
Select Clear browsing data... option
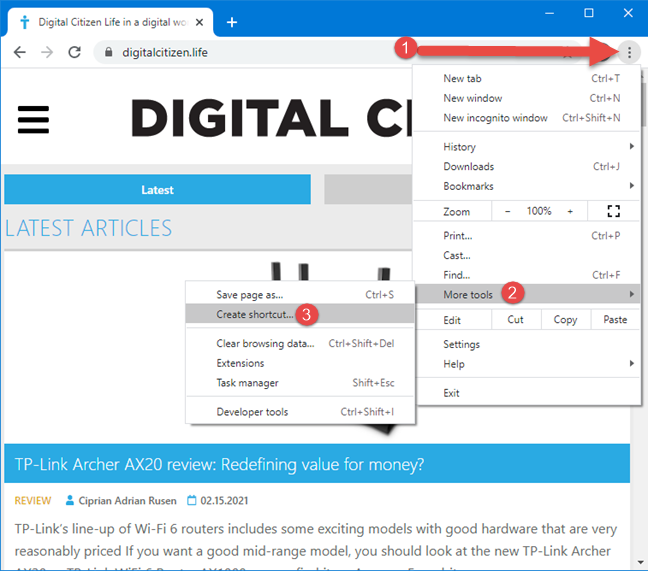coord(300,343)
